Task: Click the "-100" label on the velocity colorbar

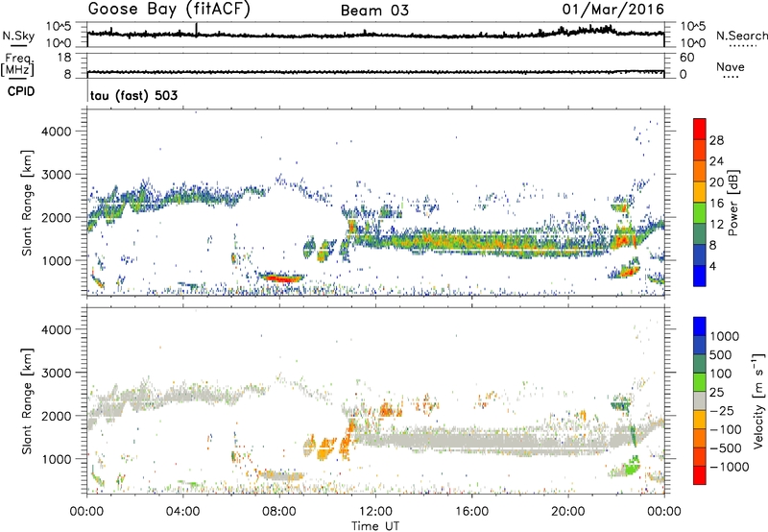Action: coord(725,429)
